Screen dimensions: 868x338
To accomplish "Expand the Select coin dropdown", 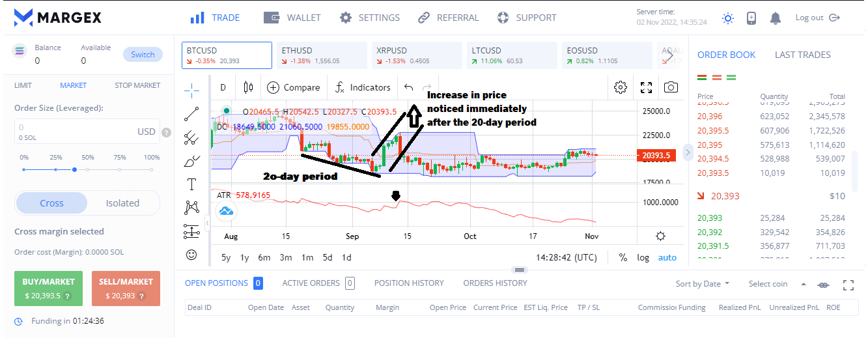I will point(777,283).
